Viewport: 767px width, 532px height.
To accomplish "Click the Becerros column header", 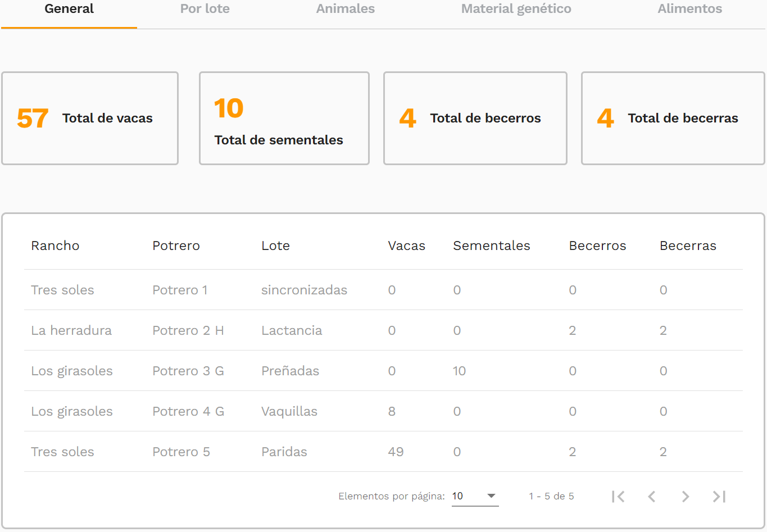I will tap(597, 245).
